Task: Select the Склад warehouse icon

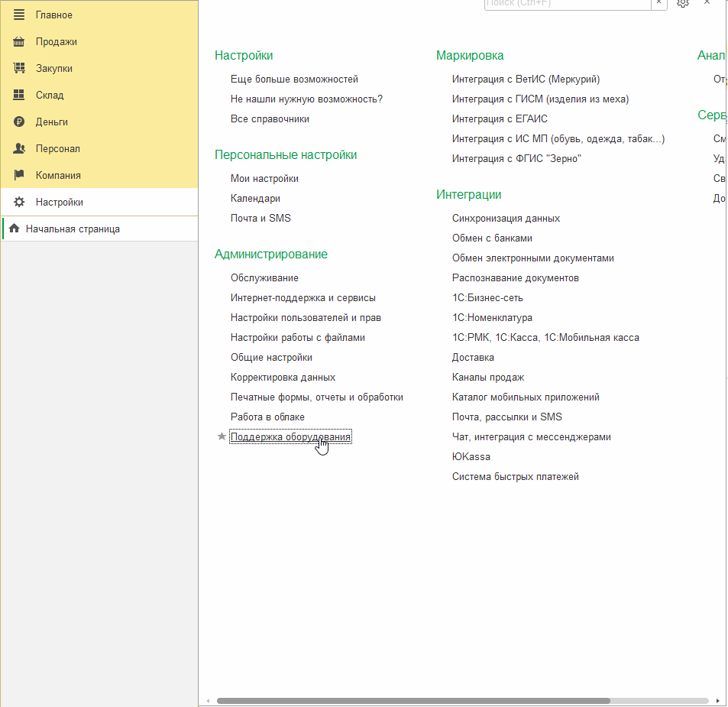Action: [x=19, y=96]
